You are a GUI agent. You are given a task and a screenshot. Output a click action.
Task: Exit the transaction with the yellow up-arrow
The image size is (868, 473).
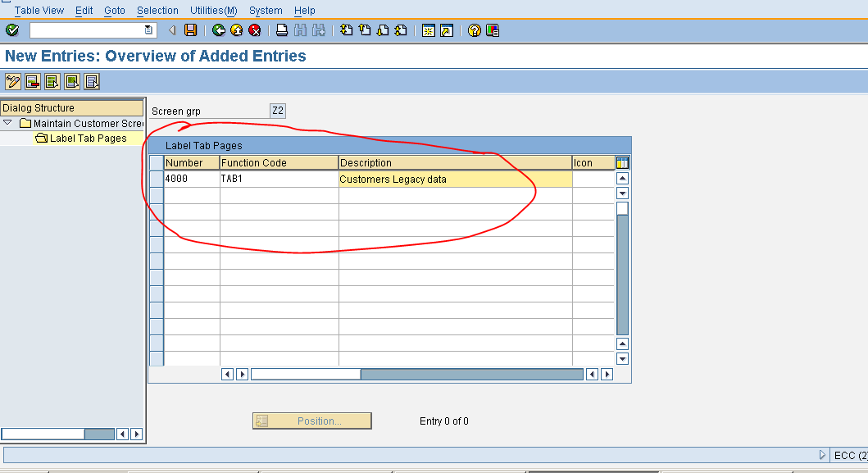[236, 30]
